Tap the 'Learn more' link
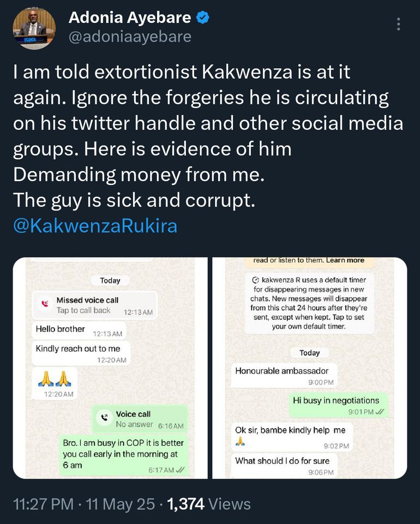 (345, 261)
